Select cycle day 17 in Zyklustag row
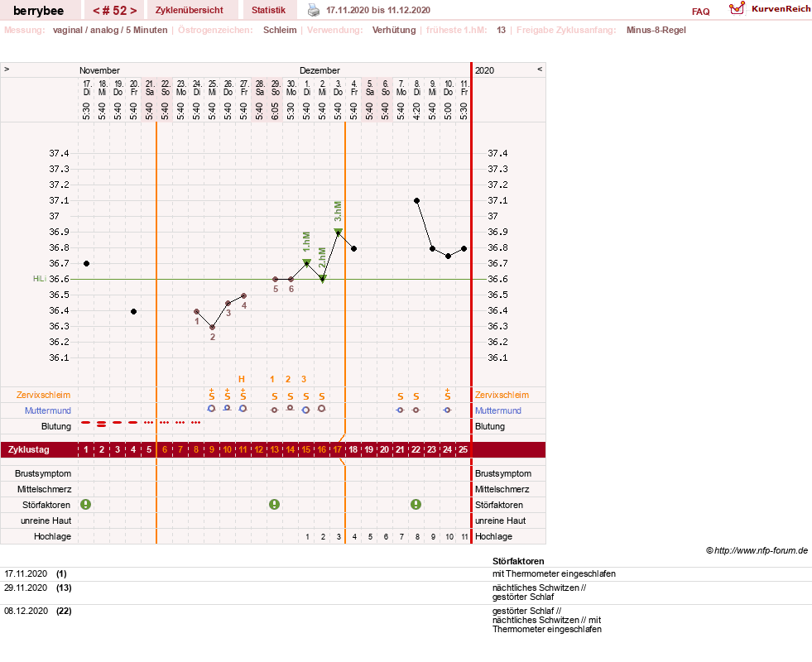812x662 pixels. [338, 450]
